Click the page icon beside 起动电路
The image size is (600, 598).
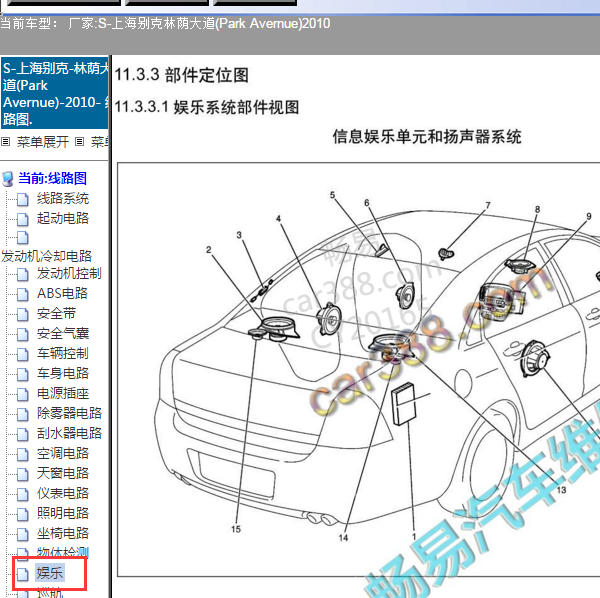[23, 219]
